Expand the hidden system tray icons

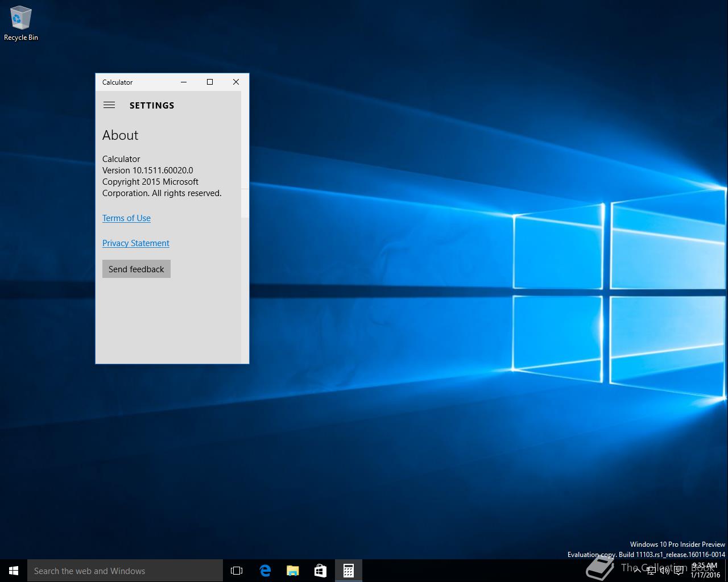click(x=637, y=571)
